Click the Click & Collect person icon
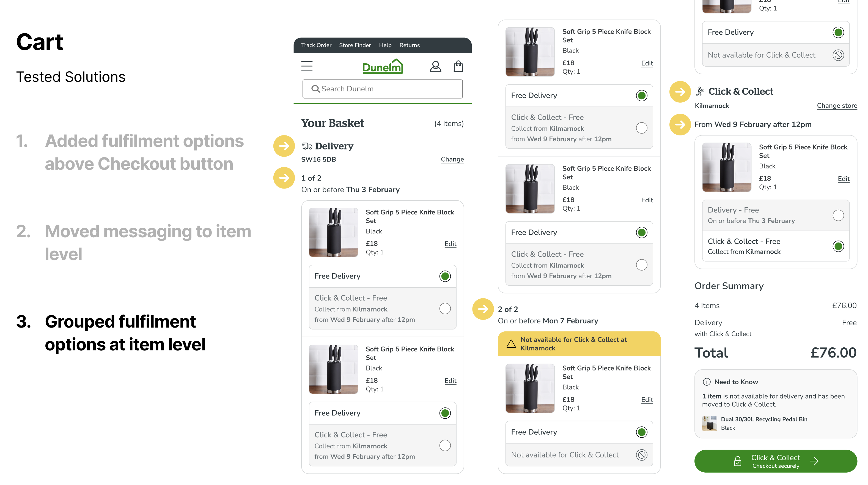Viewport: 868px width, 485px height. [x=701, y=91]
